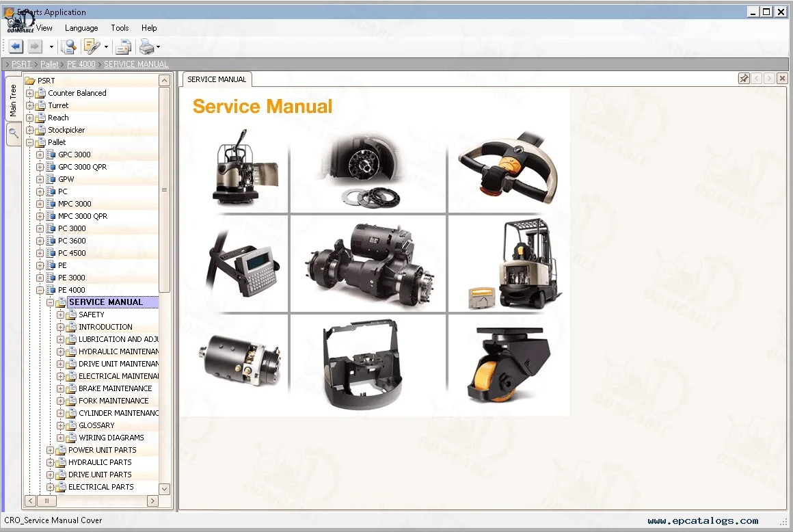Click the printer icon in toolbar

pyautogui.click(x=146, y=46)
